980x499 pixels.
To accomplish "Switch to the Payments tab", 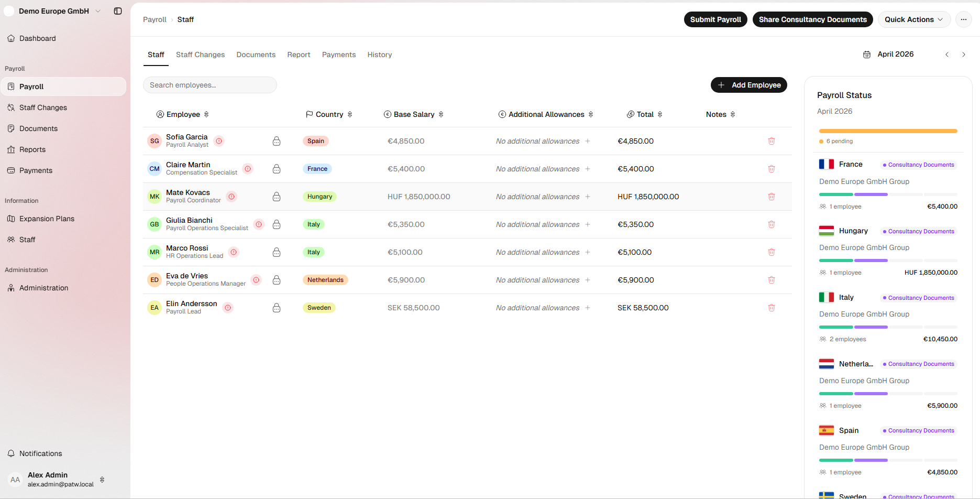I will click(339, 55).
